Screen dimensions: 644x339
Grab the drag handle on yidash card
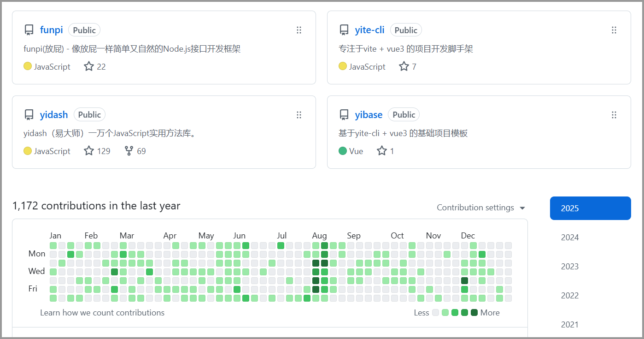point(299,115)
